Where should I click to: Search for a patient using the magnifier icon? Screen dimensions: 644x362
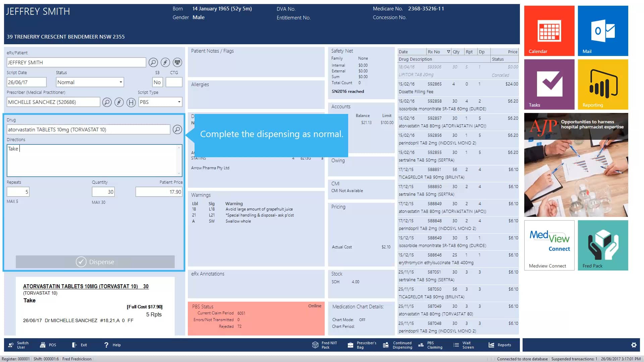(x=154, y=62)
